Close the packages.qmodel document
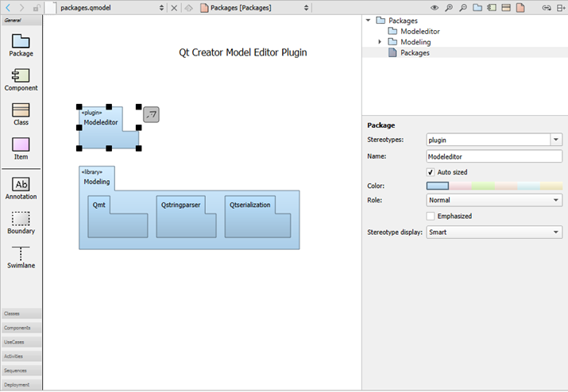 pyautogui.click(x=174, y=7)
